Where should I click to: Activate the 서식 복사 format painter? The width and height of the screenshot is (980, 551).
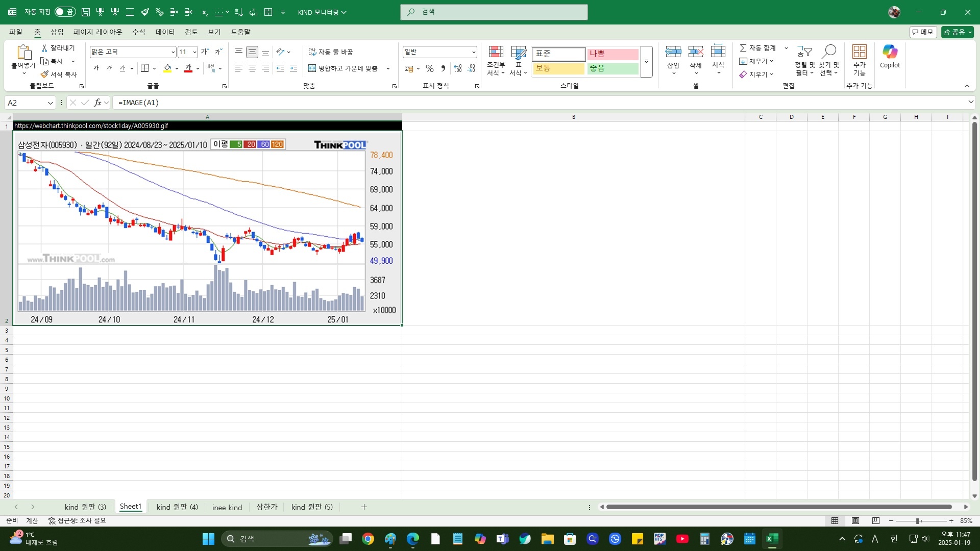point(59,74)
